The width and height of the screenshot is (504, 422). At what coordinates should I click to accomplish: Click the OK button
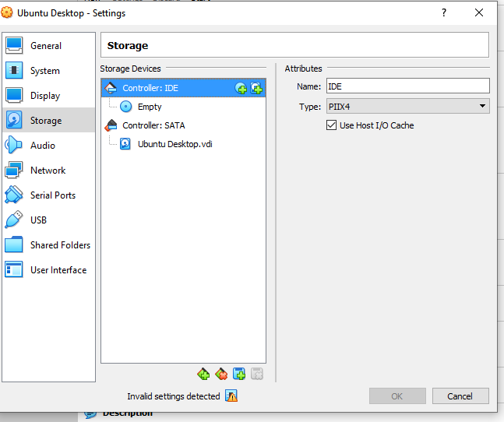point(397,396)
